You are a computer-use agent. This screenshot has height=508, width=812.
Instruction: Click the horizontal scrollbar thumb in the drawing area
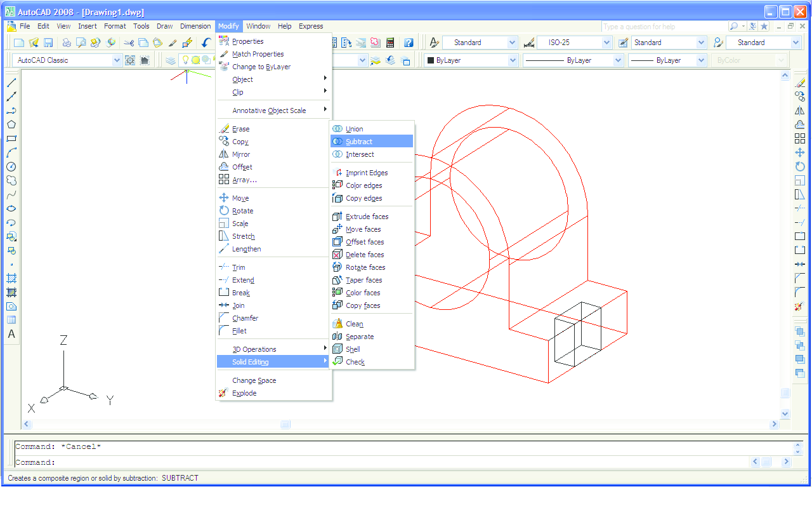(285, 424)
